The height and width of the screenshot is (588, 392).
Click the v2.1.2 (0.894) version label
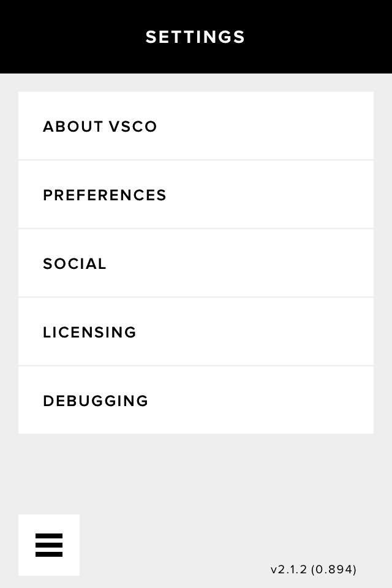313,570
